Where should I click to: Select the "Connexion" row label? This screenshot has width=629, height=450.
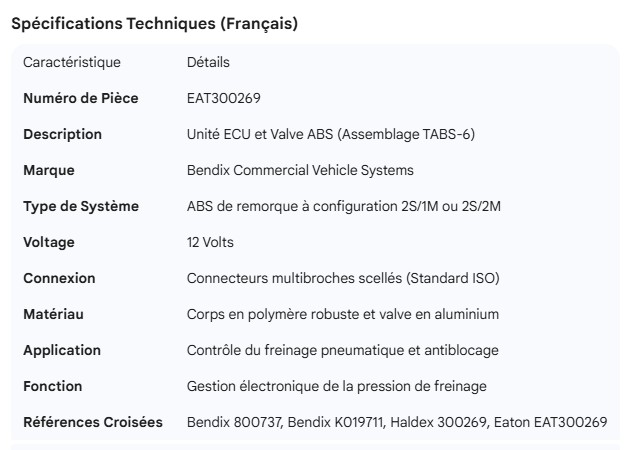(x=59, y=278)
